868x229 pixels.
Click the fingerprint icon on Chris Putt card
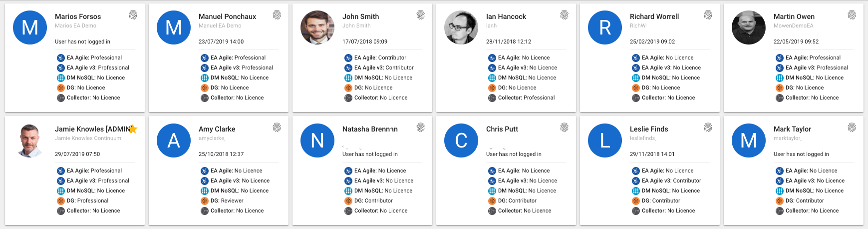pyautogui.click(x=565, y=127)
